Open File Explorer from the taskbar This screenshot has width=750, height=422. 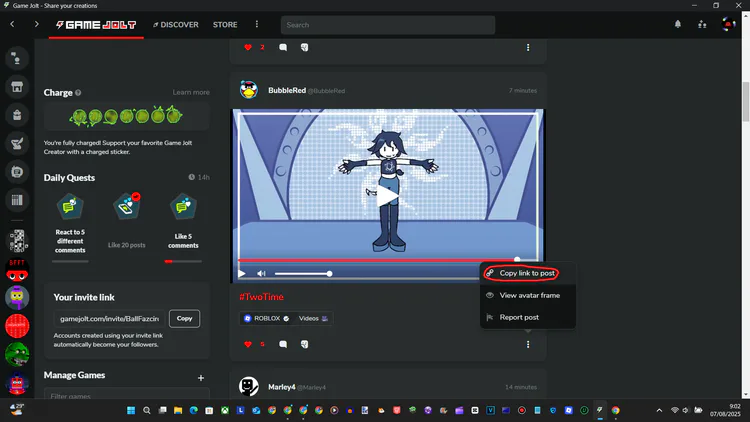click(178, 411)
